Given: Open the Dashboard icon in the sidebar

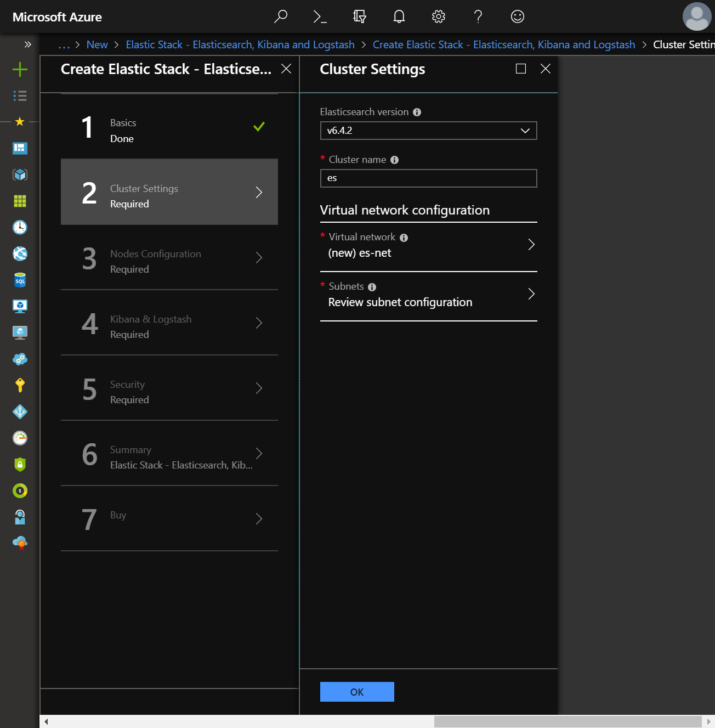Looking at the screenshot, I should point(20,148).
